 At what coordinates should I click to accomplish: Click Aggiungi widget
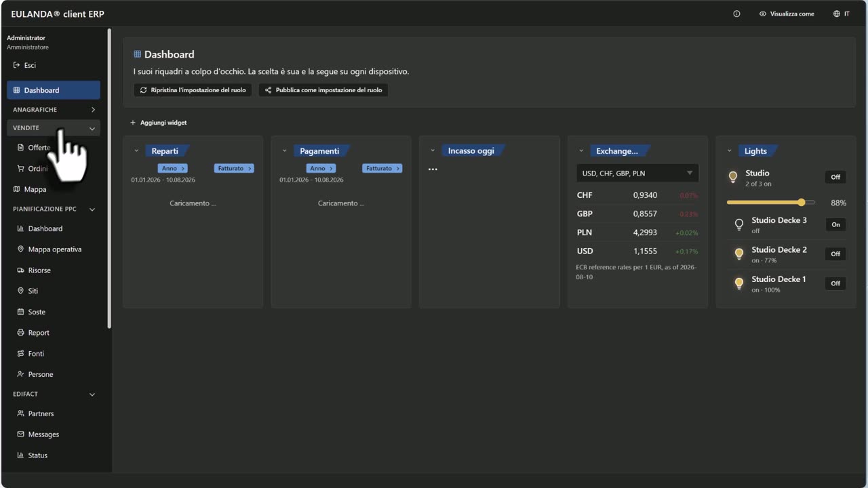158,123
